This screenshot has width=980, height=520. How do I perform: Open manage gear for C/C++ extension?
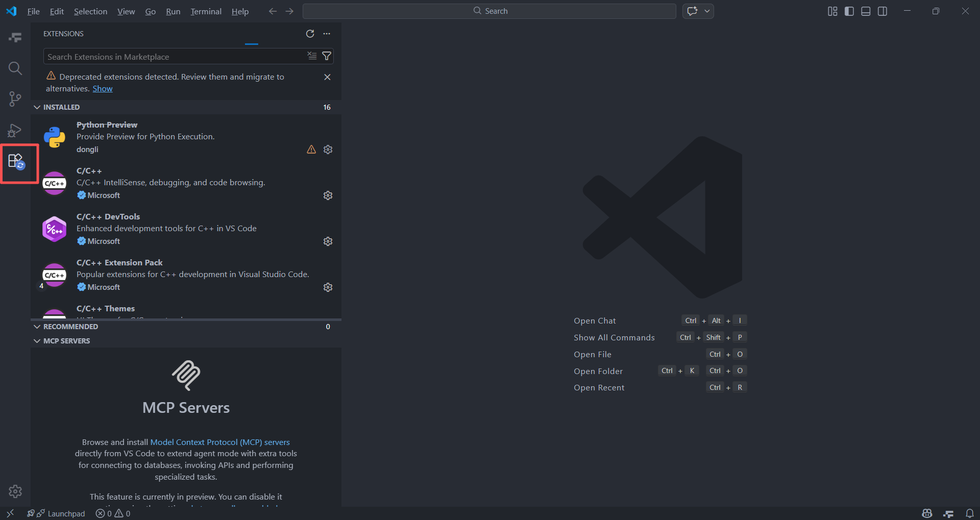(328, 195)
